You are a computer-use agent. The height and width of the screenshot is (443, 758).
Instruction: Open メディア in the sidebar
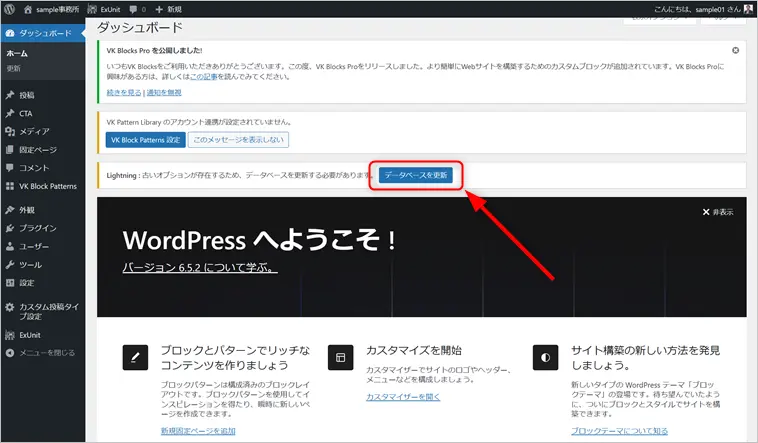[34, 131]
